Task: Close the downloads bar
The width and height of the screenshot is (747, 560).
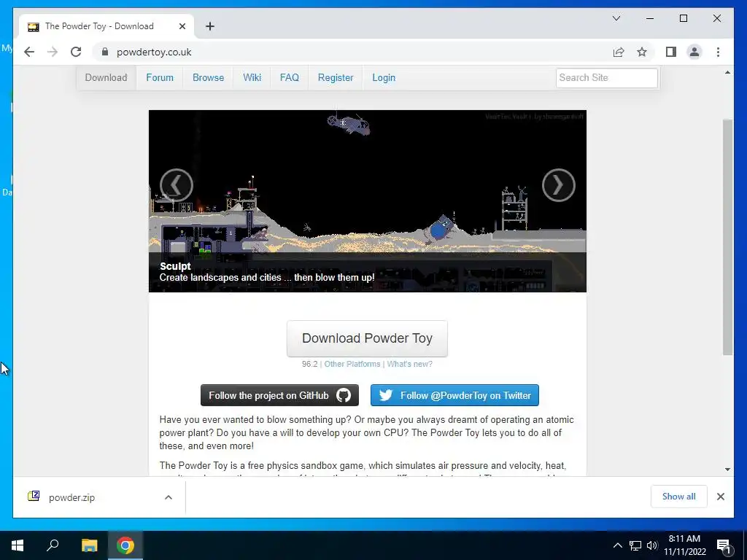Action: point(720,497)
